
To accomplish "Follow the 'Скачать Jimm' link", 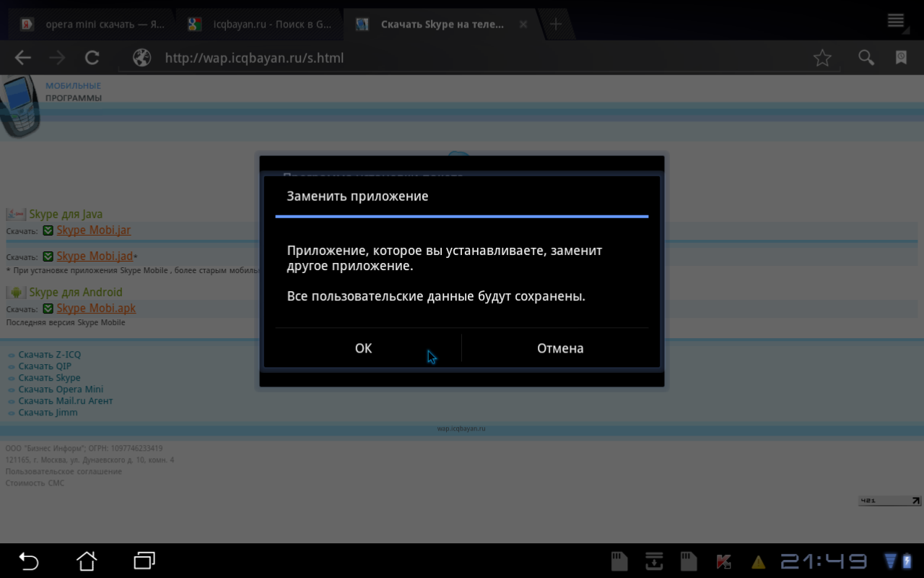I will click(48, 413).
